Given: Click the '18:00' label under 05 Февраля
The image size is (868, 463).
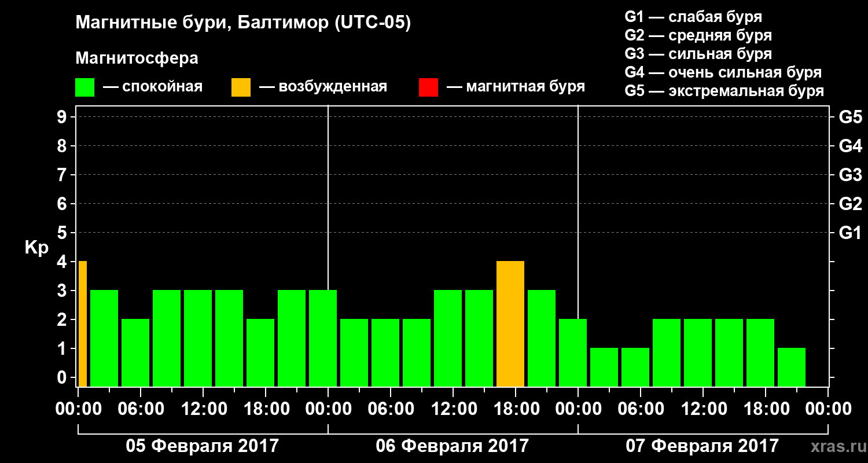Looking at the screenshot, I should point(266,409).
